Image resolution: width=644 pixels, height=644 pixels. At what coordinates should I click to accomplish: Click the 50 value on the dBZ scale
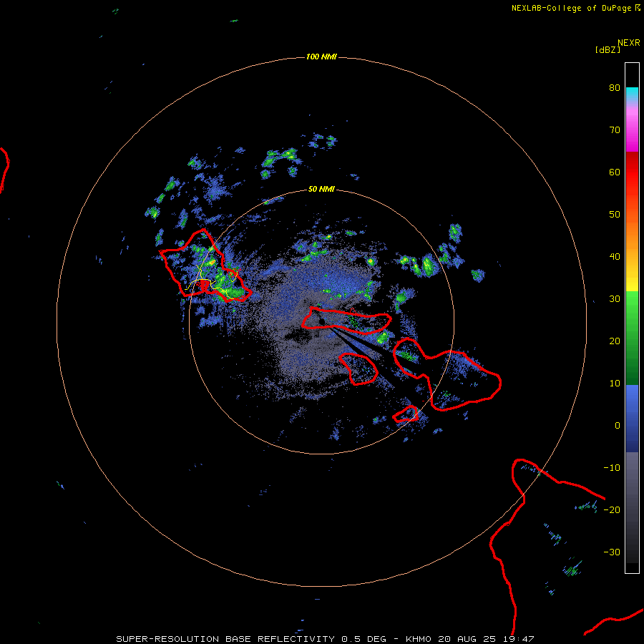(615, 215)
